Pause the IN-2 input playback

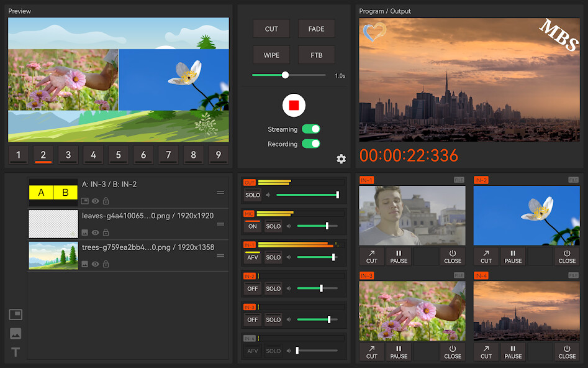513,257
